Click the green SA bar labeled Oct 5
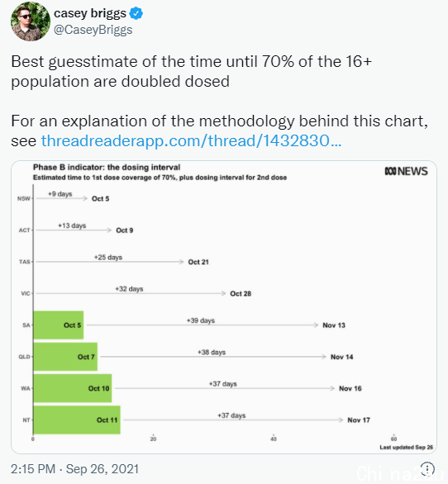Viewport: 448px width, 484px height. coord(59,325)
